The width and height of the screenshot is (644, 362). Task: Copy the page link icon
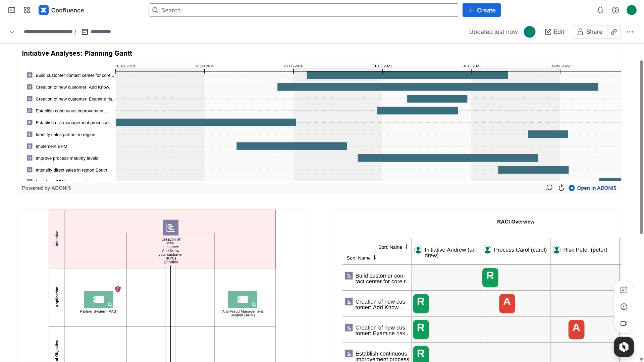coord(614,32)
